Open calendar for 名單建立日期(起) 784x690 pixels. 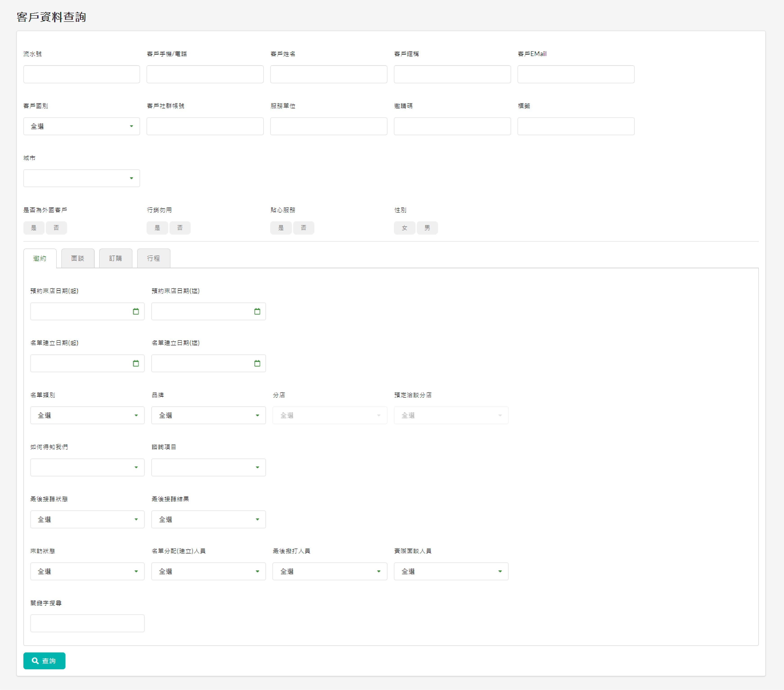click(x=136, y=363)
